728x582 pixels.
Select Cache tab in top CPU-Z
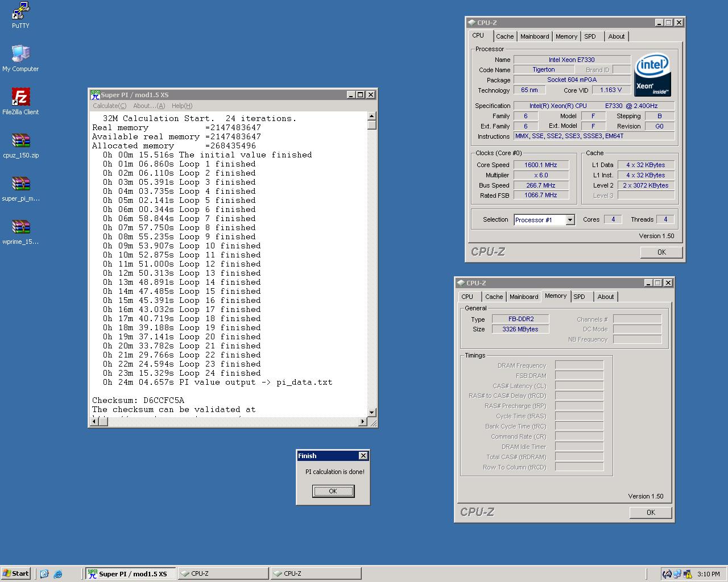click(x=504, y=36)
